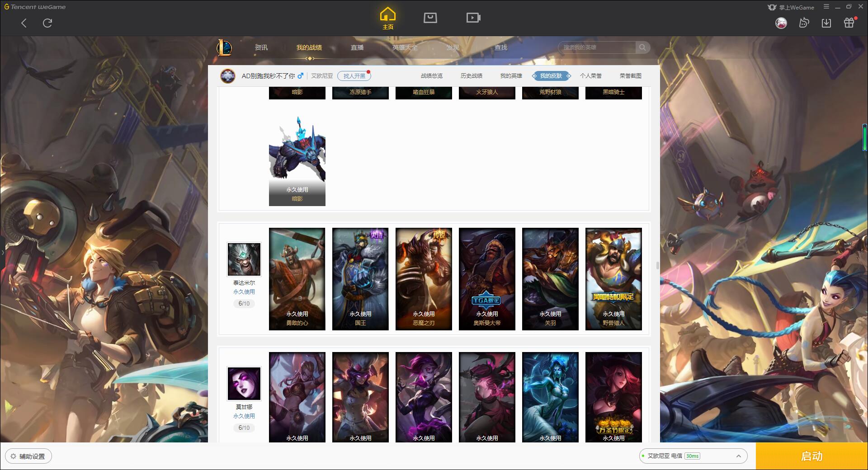Screen dimensions: 868x470
Task: Open server selector 艾欧尼亚 电信
Action: click(693, 456)
